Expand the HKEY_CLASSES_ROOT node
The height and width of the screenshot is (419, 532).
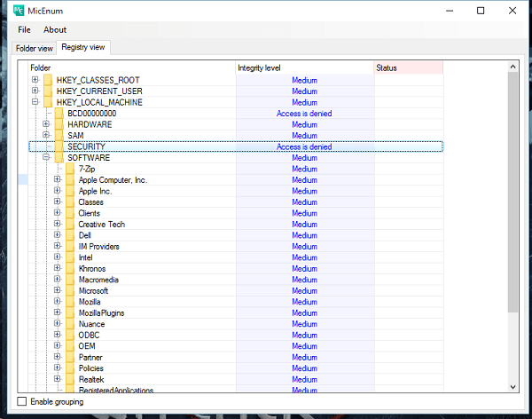(x=35, y=80)
